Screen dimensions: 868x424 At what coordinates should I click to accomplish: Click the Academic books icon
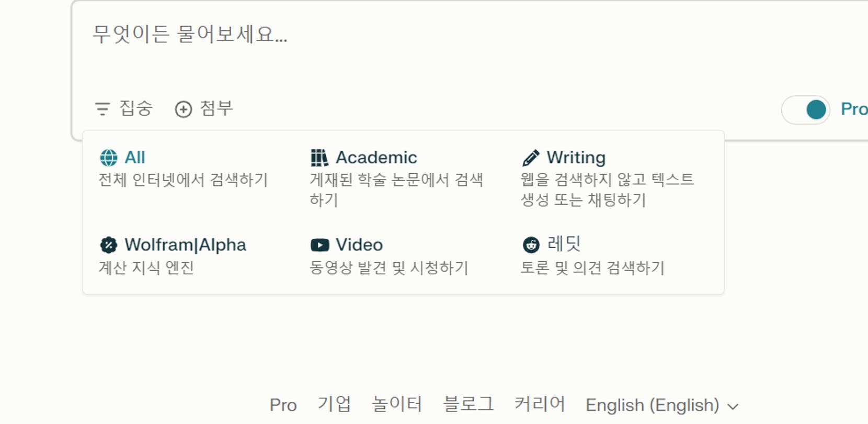(319, 158)
